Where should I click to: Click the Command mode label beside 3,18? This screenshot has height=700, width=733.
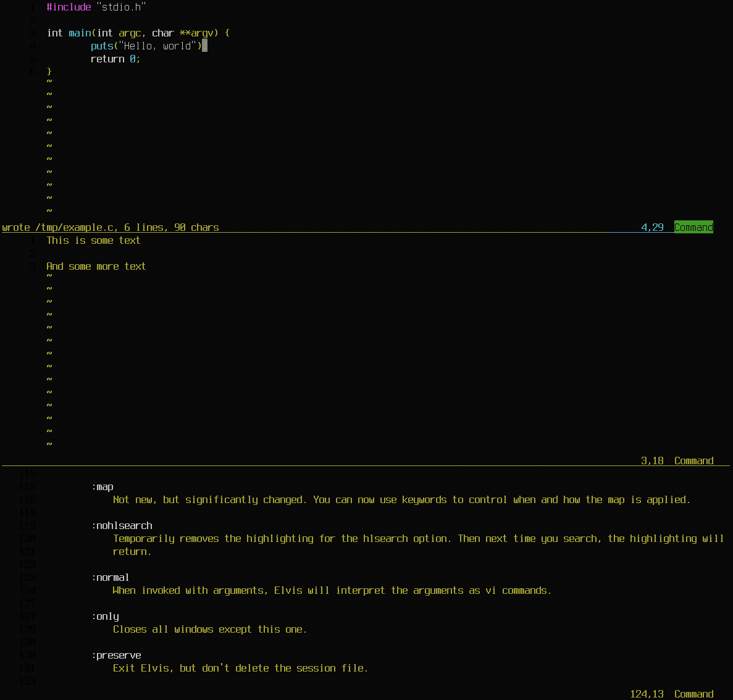pos(693,460)
